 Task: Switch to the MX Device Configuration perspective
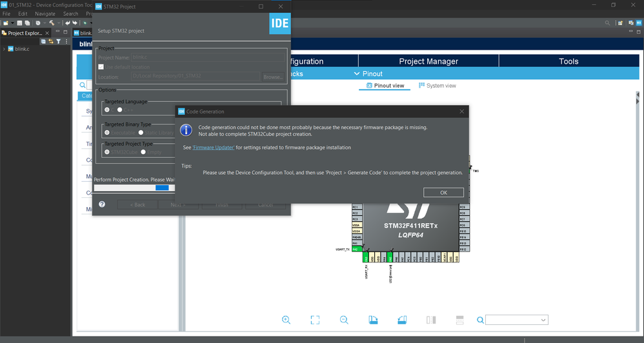pyautogui.click(x=639, y=23)
